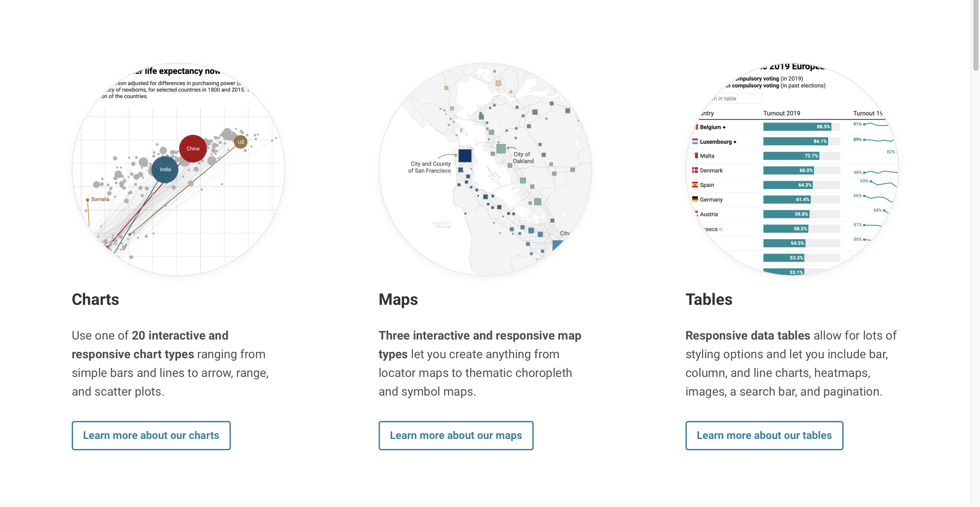The width and height of the screenshot is (980, 507).
Task: Click Learn more about our maps button
Action: click(x=455, y=435)
